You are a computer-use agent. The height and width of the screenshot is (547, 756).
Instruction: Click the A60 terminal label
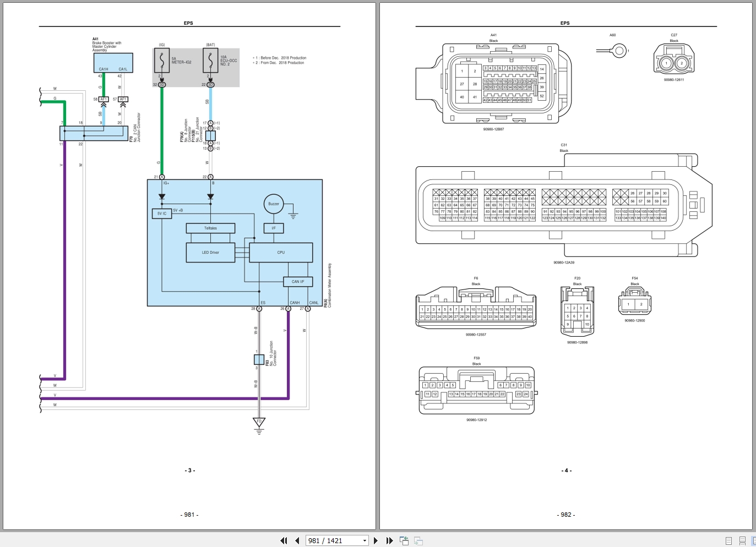pyautogui.click(x=612, y=35)
